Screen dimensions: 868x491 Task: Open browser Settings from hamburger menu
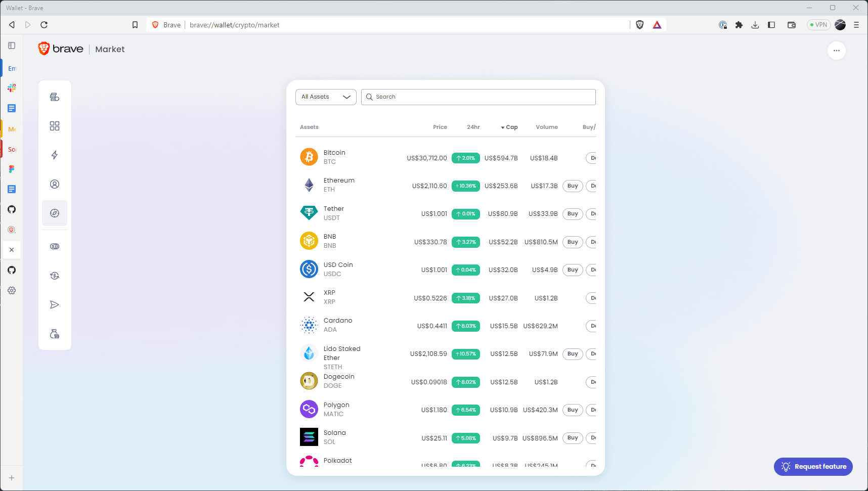point(856,25)
